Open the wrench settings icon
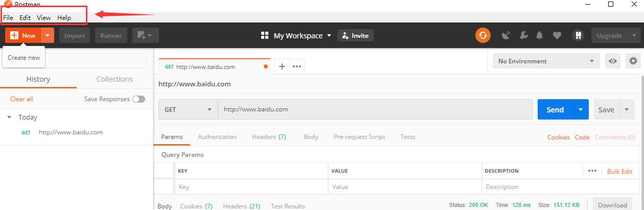The width and height of the screenshot is (644, 210). [523, 35]
